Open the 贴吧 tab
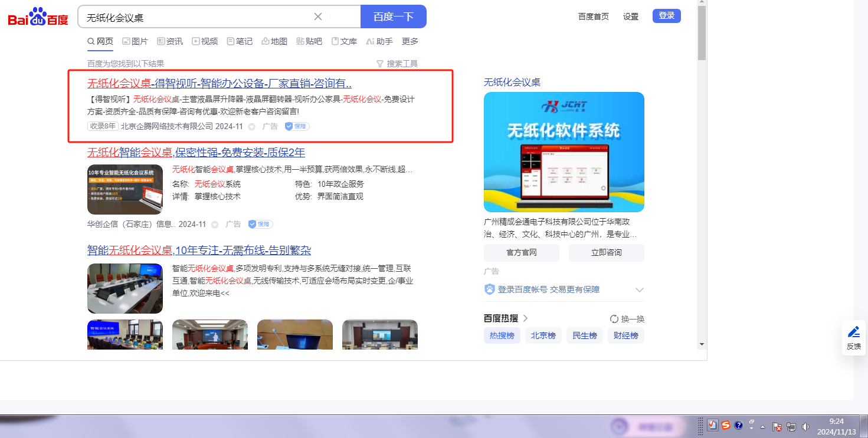Viewport: 868px width, 438px height. coord(309,41)
